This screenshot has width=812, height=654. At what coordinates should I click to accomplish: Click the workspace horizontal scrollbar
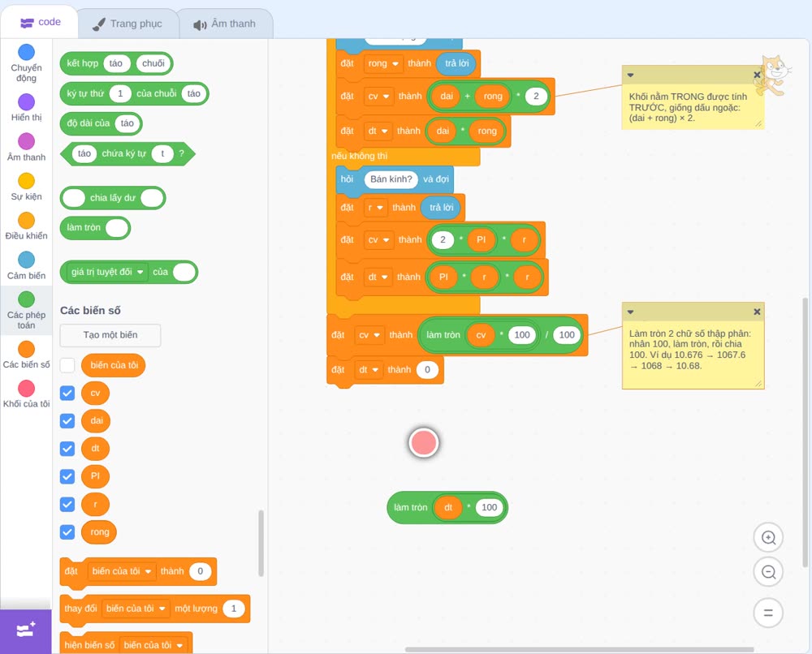[579, 649]
